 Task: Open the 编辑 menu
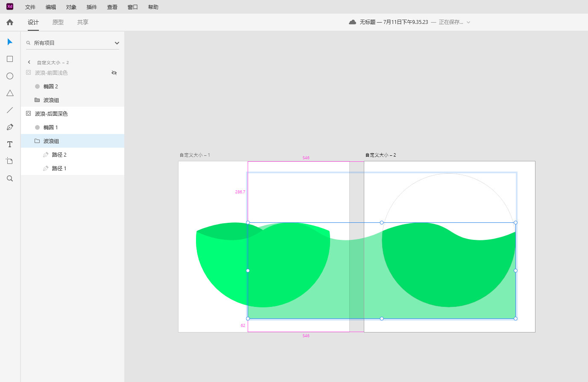[51, 7]
